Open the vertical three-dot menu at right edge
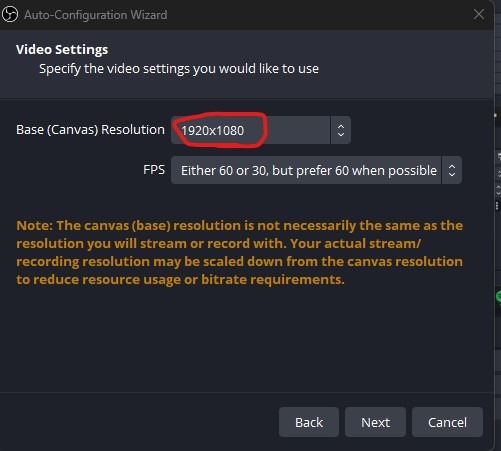Image resolution: width=501 pixels, height=451 pixels. pos(497,205)
